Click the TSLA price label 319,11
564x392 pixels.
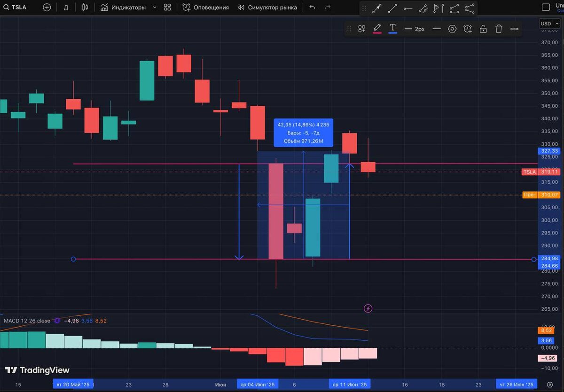(549, 172)
